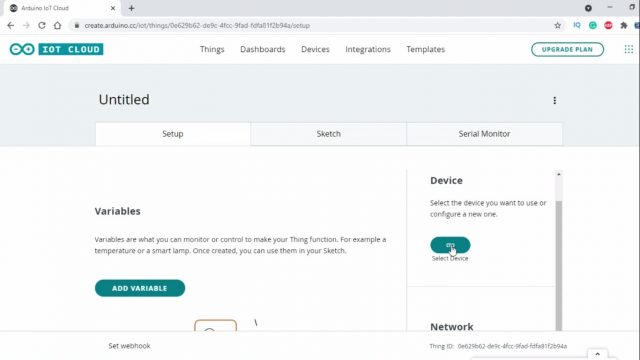The image size is (640, 360).
Task: Reload the page with the refresh icon
Action: coord(42,25)
